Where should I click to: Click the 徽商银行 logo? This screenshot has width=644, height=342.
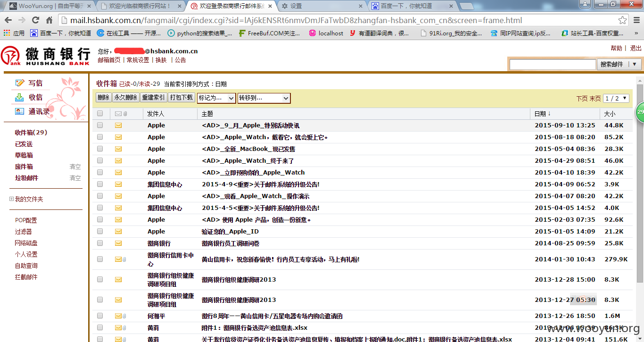pos(45,56)
